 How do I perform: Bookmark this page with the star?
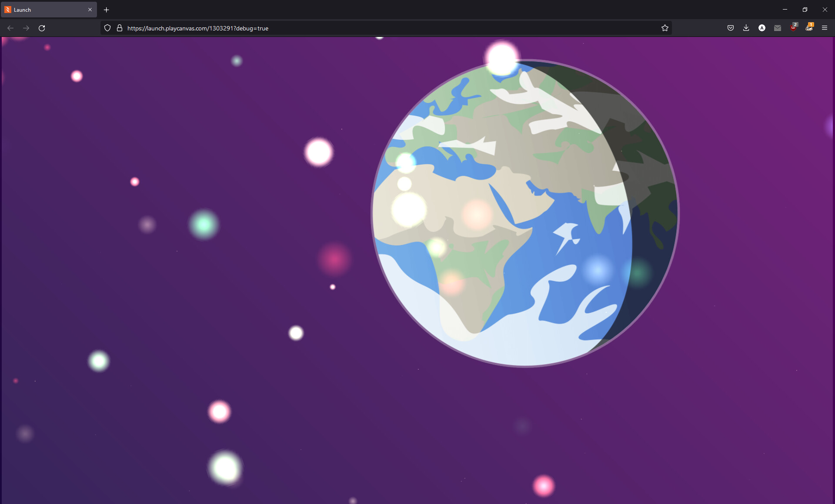(x=665, y=28)
